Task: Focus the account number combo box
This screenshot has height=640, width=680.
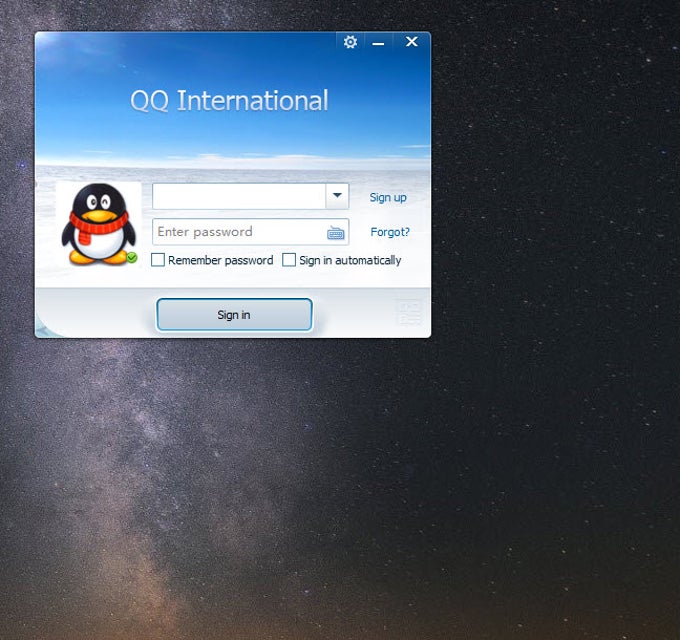Action: (x=238, y=196)
